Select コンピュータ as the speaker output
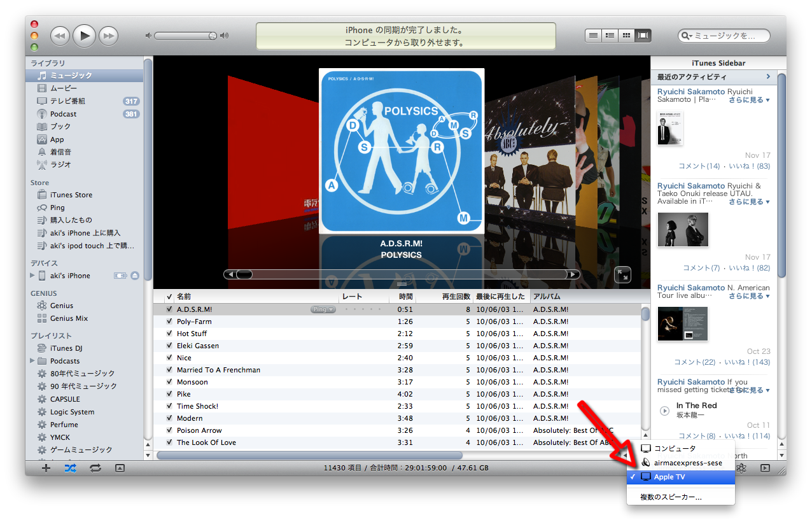 (x=681, y=449)
